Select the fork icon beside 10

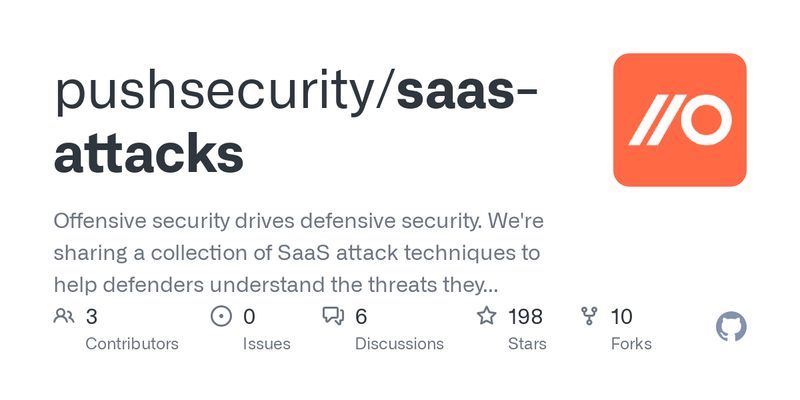click(x=589, y=316)
